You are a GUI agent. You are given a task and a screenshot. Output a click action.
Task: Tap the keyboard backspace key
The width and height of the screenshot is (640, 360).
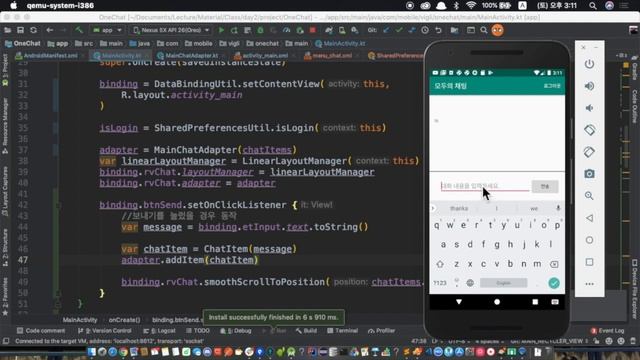coord(554,264)
